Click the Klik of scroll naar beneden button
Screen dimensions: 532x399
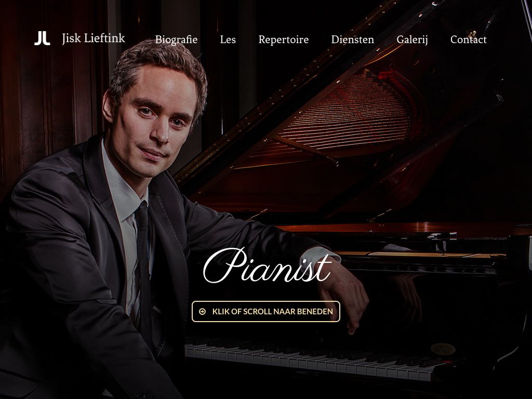tap(266, 312)
